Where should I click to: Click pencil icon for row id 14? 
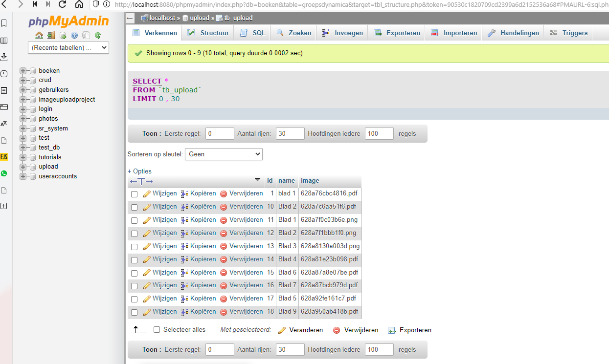tap(147, 259)
